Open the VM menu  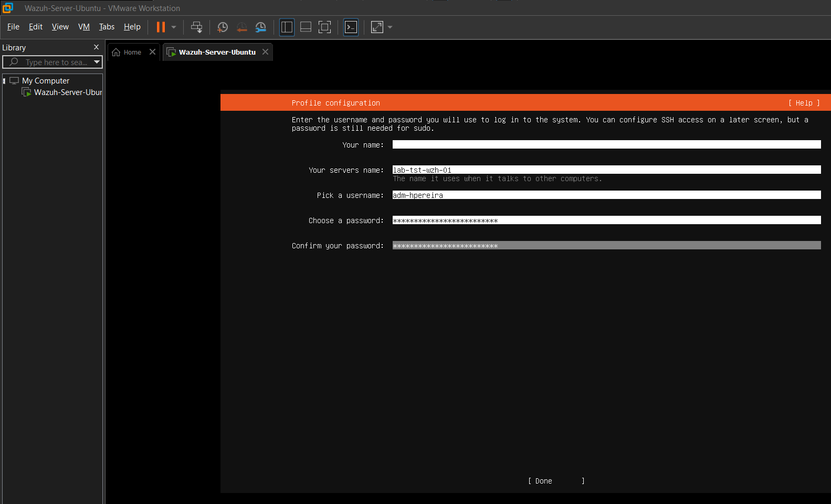84,27
